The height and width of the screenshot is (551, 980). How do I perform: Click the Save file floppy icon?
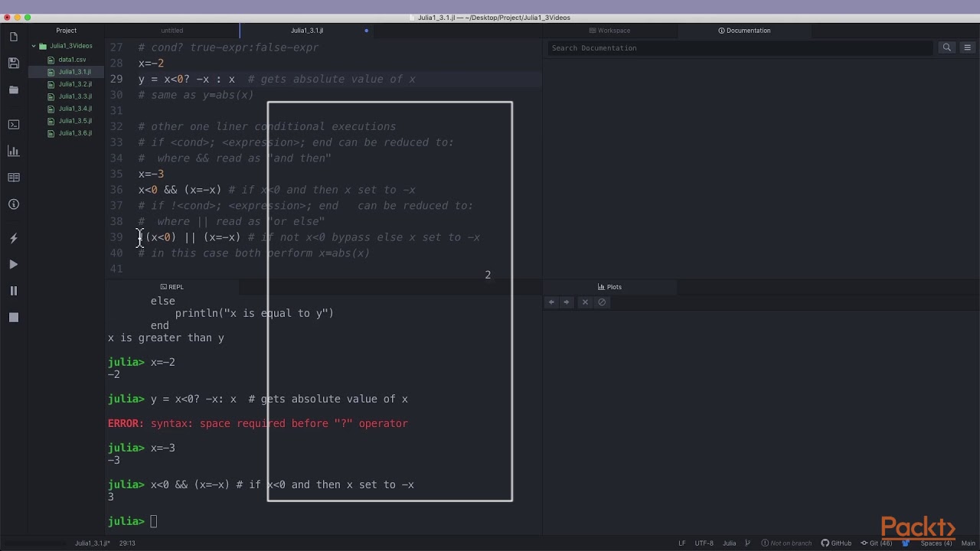pos(13,64)
